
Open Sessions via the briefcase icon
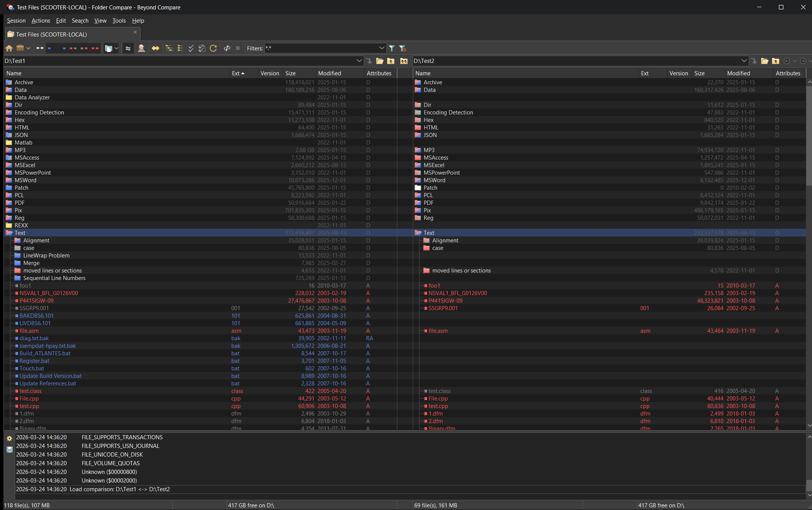tap(20, 48)
